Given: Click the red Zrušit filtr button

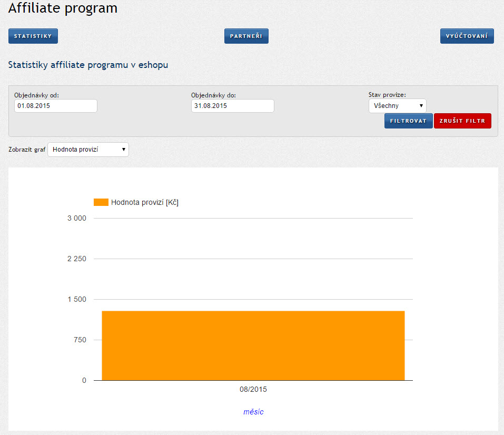Looking at the screenshot, I should click(462, 121).
